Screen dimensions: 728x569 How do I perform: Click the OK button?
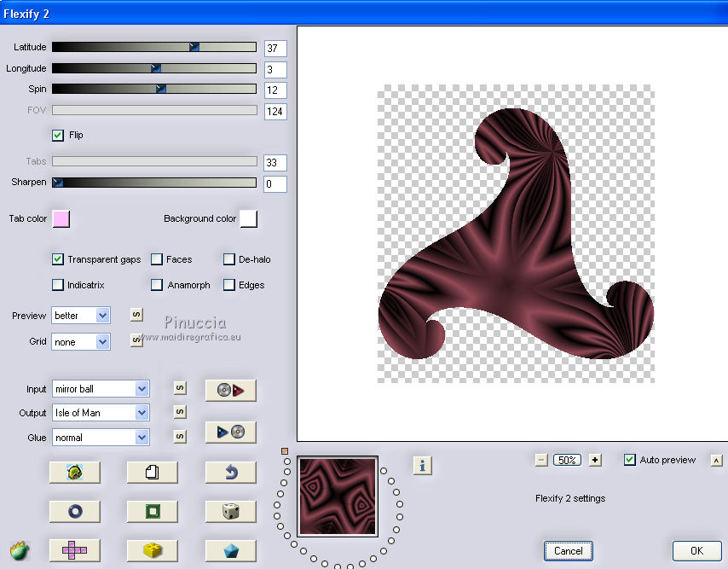(696, 551)
